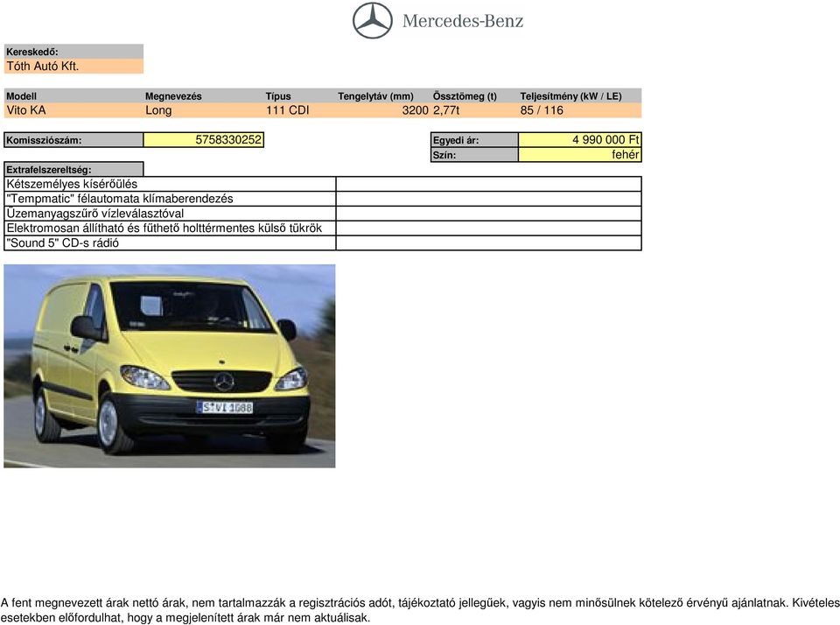Click the color field 'fehér'
Image resolution: width=840 pixels, height=625 pixels.
coord(579,155)
